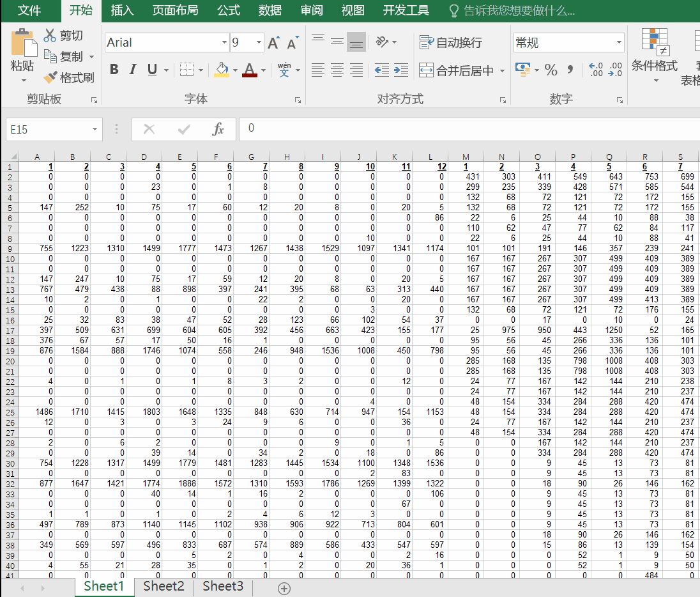Open the Alignment group dialog launcher
The image size is (700, 597).
503,100
